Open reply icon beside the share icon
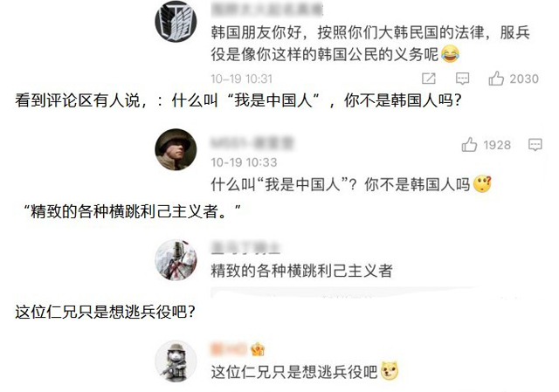 coord(462,79)
